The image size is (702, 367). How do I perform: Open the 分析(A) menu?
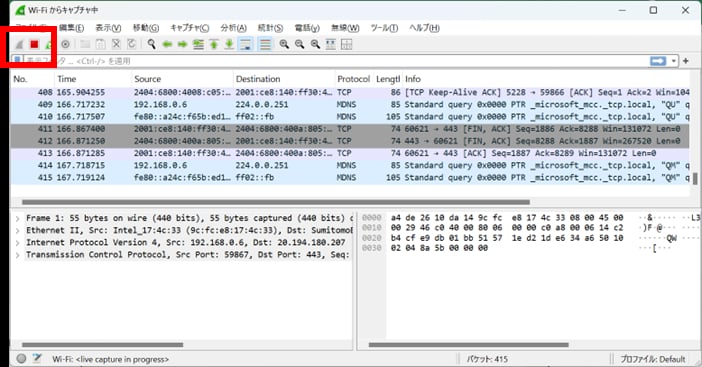[x=233, y=28]
